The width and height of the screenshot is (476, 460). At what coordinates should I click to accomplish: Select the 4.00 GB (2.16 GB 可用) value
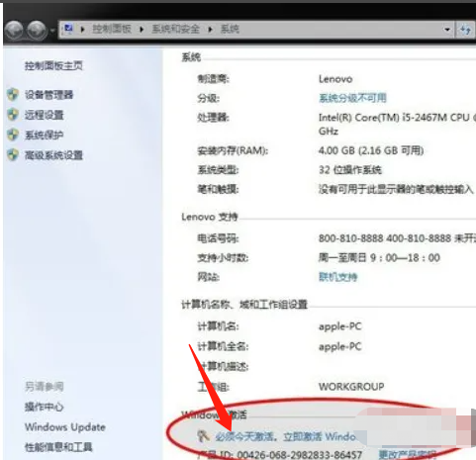(x=371, y=150)
